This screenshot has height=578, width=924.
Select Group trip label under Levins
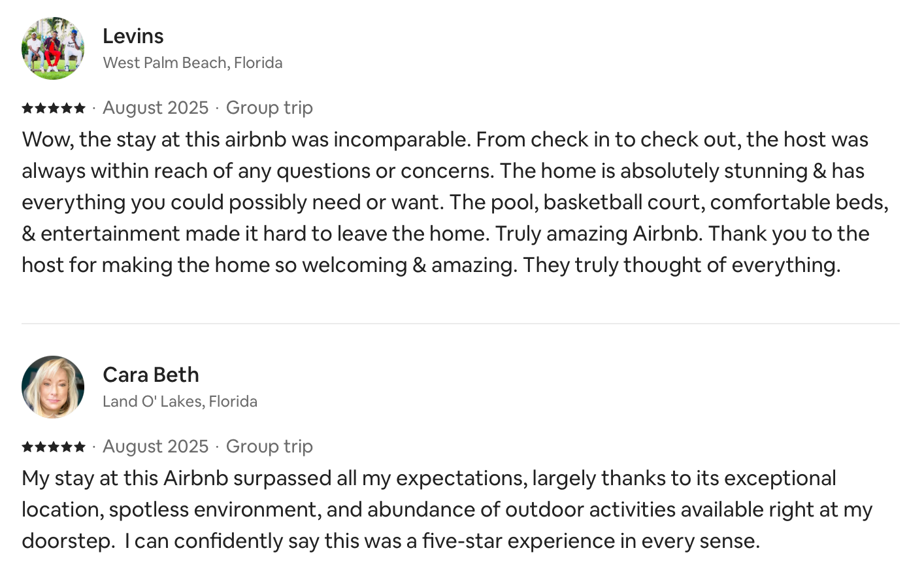[x=269, y=108]
